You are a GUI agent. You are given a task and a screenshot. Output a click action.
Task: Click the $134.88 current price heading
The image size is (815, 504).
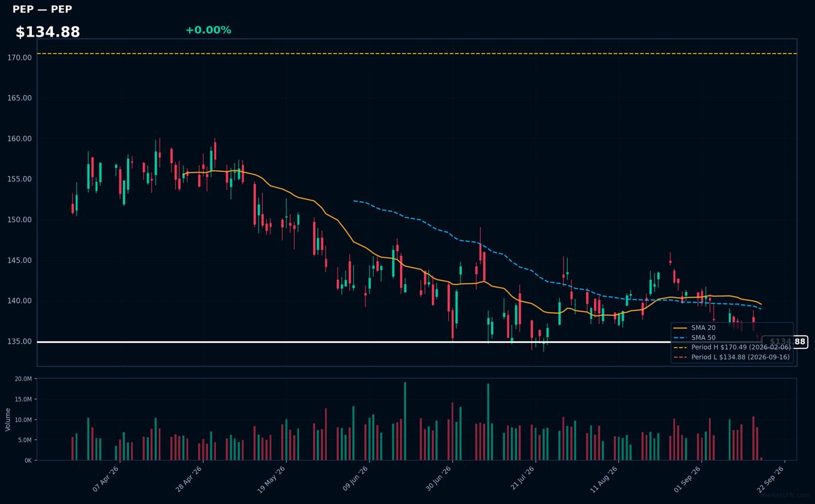click(48, 32)
